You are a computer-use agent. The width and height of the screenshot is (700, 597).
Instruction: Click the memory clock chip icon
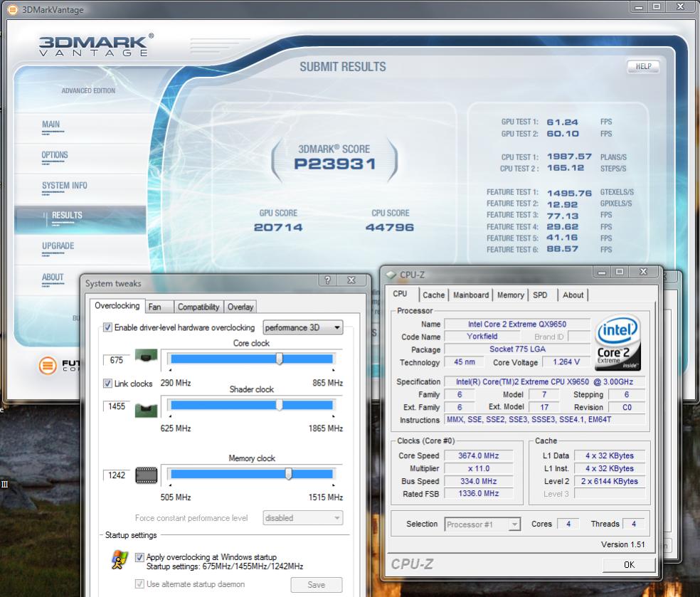click(x=146, y=475)
